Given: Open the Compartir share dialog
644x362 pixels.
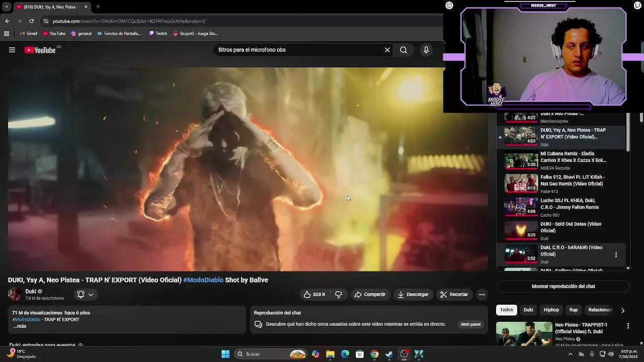Looking at the screenshot, I should click(x=370, y=295).
